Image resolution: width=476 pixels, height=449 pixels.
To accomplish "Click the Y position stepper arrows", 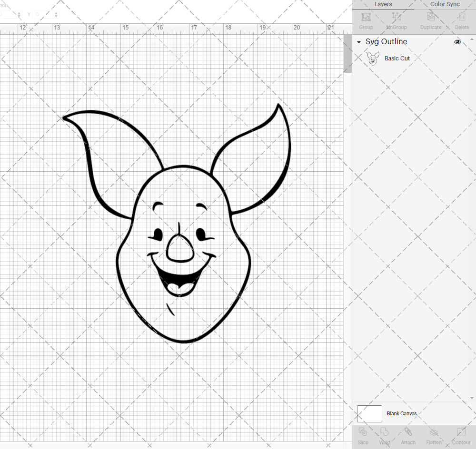I will pos(56,14).
